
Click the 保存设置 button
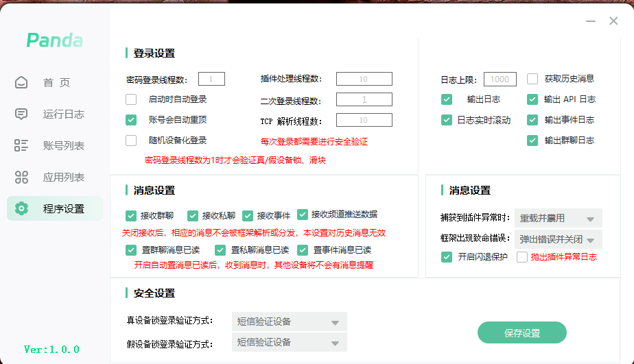coord(521,333)
